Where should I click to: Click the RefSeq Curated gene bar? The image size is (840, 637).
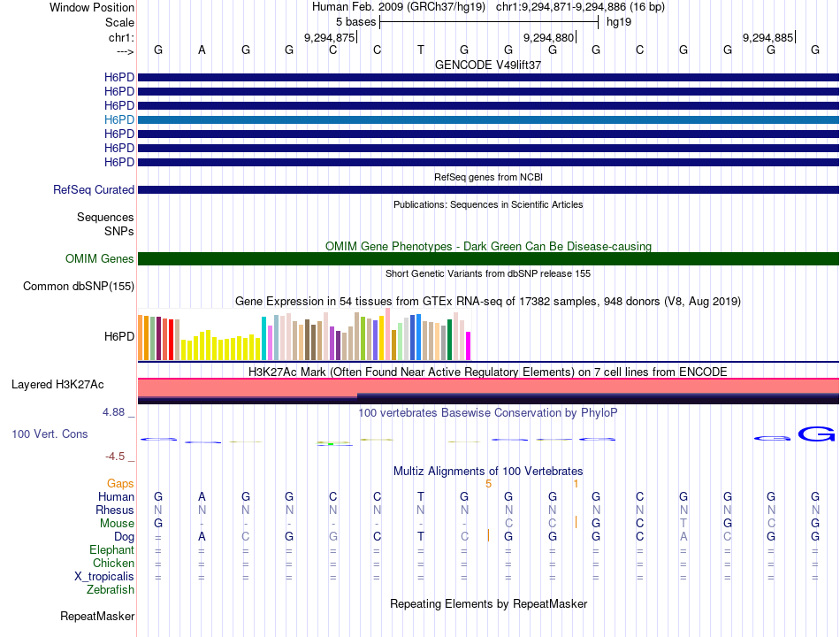[x=488, y=190]
